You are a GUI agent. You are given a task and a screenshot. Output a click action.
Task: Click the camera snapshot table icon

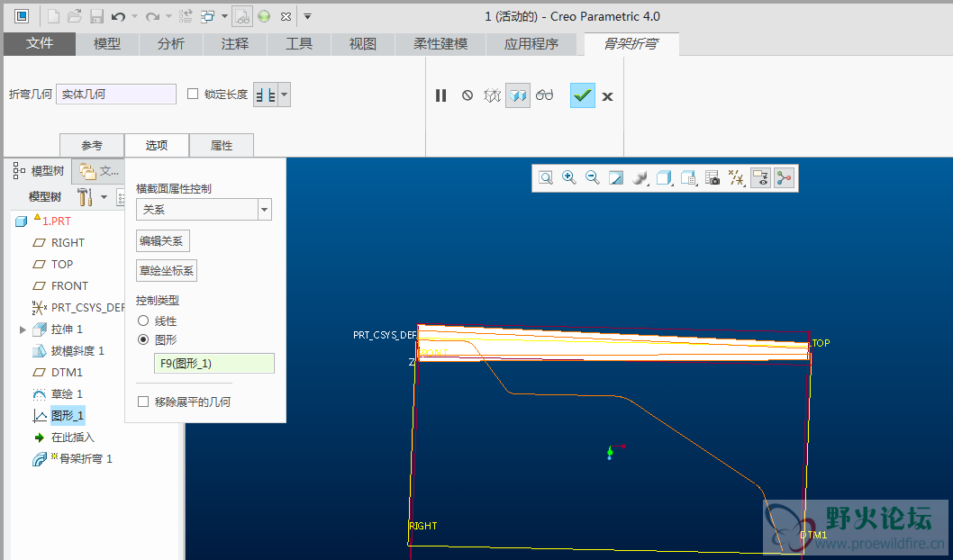712,178
